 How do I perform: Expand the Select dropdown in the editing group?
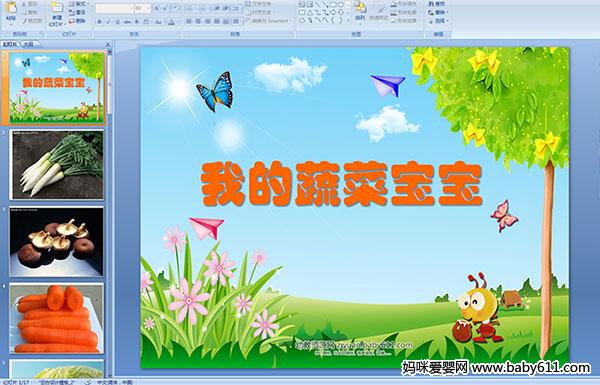tap(439, 21)
